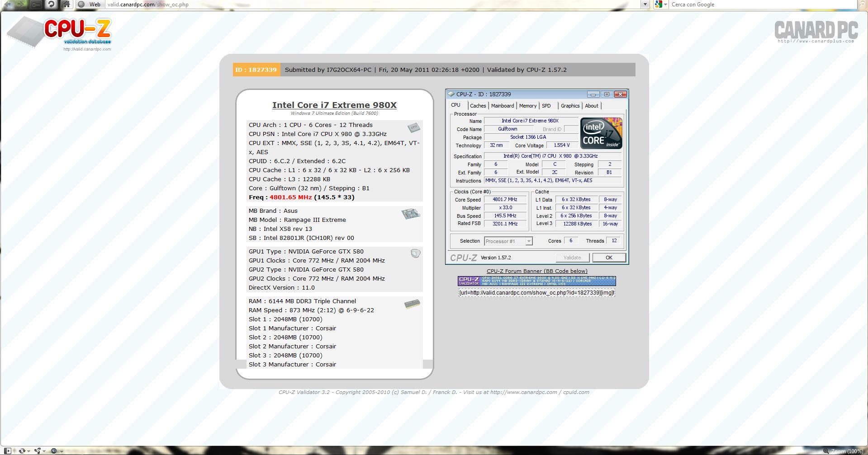Open the Google search engine selector
Viewport: 868px width, 455px height.
pyautogui.click(x=661, y=4)
